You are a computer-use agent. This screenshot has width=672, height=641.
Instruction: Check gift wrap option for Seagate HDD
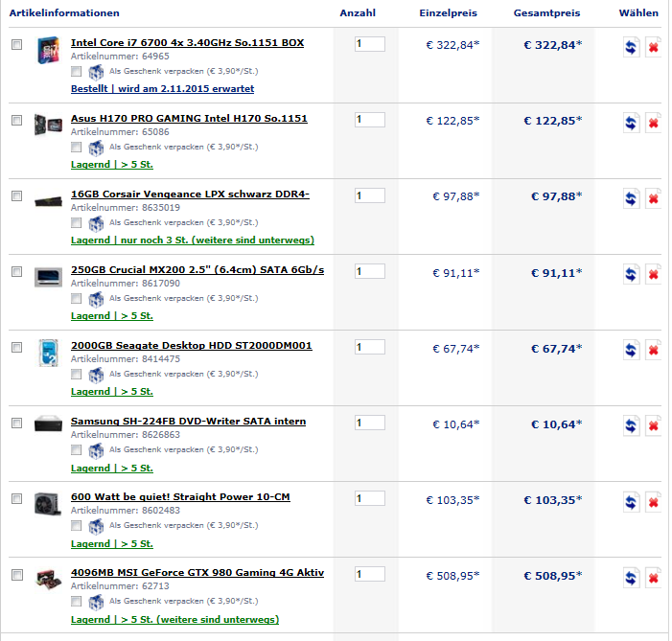(x=77, y=375)
